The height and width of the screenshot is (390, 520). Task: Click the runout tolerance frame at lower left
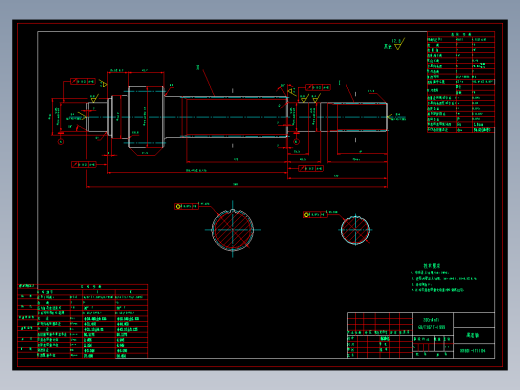84,165
